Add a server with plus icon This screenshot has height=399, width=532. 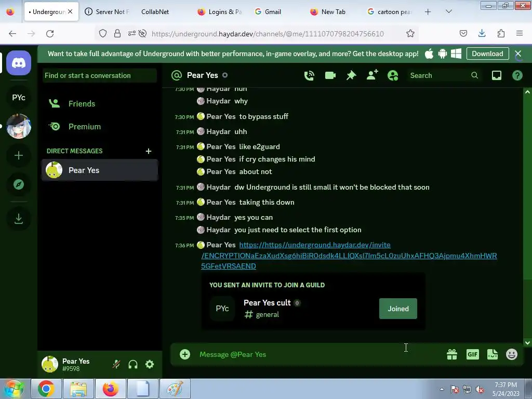point(19,155)
